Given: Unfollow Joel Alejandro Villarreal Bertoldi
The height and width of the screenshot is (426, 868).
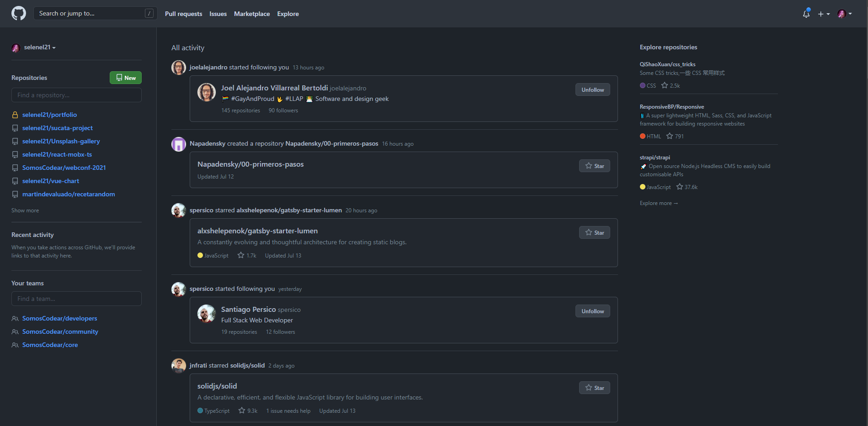Looking at the screenshot, I should click(x=593, y=89).
